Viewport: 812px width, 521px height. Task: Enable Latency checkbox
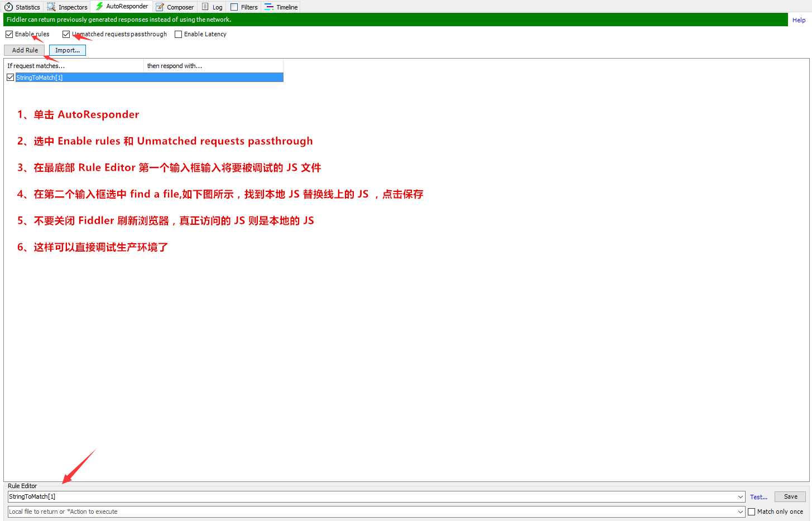178,34
